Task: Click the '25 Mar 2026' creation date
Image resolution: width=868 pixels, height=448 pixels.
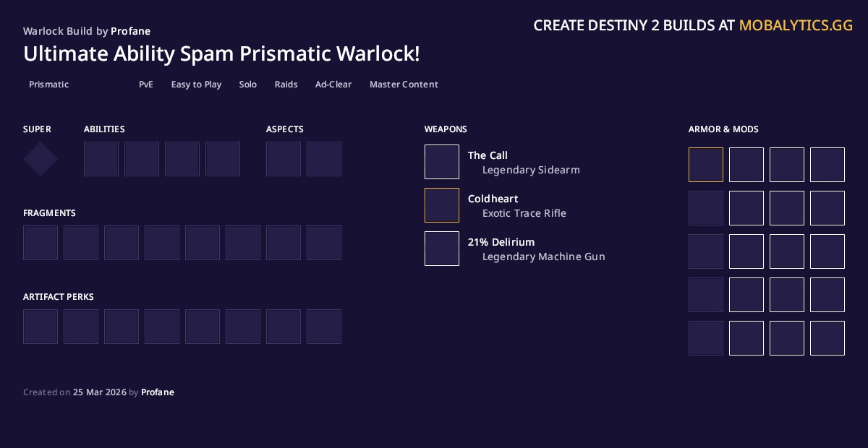Action: [x=100, y=392]
